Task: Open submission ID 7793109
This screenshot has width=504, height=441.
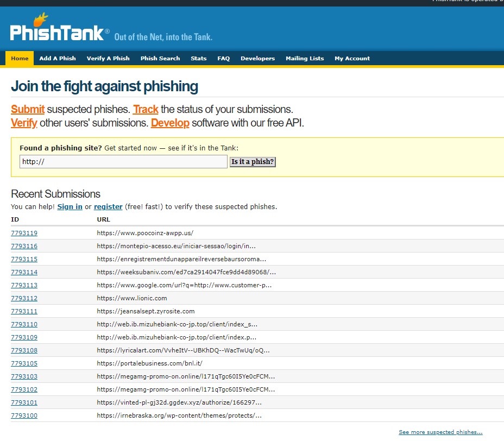Action: point(24,337)
